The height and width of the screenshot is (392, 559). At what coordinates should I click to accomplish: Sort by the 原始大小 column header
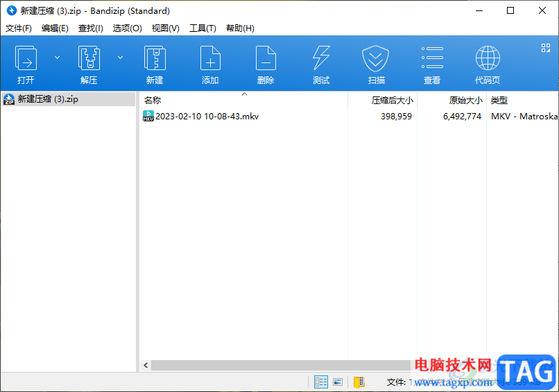click(452, 100)
